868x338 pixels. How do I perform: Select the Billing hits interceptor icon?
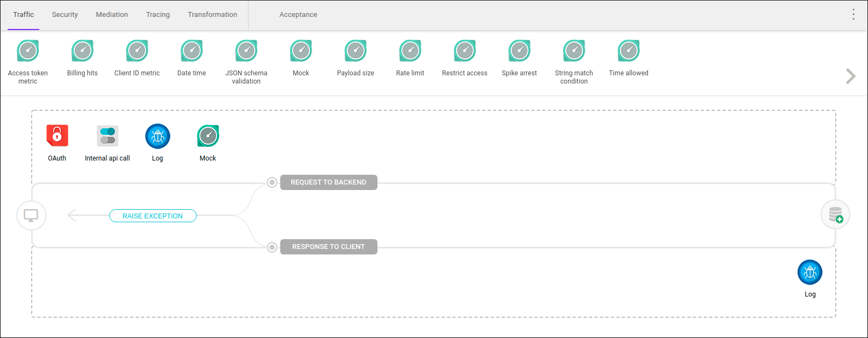pos(82,51)
